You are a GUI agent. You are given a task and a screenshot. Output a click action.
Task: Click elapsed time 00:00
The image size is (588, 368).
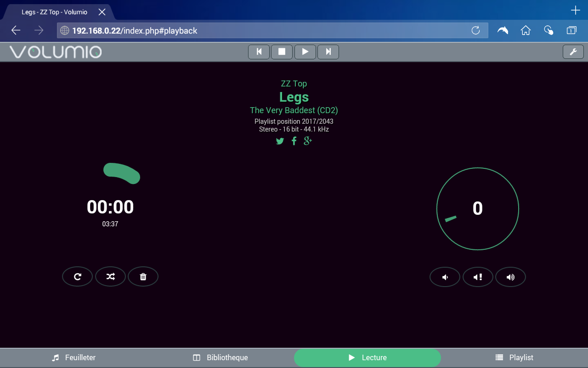(x=110, y=207)
